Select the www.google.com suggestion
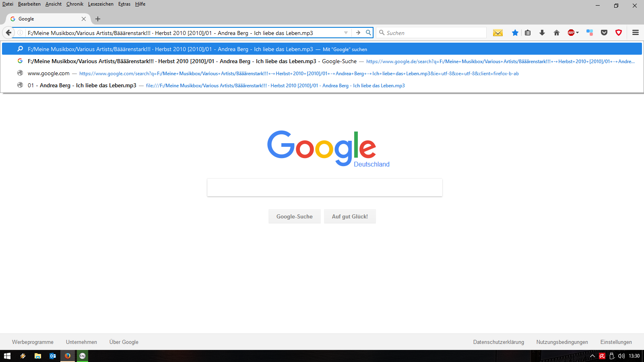The width and height of the screenshot is (644, 362). (x=322, y=73)
